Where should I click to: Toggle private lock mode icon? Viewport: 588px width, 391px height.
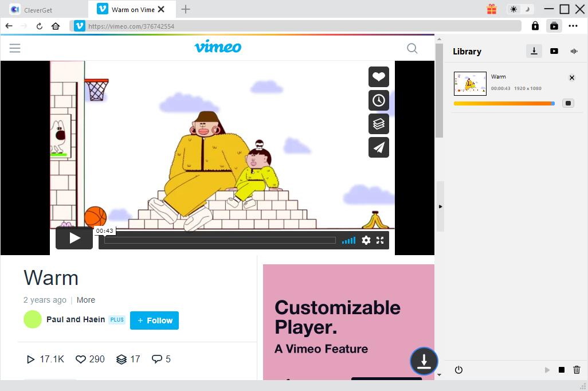point(535,26)
